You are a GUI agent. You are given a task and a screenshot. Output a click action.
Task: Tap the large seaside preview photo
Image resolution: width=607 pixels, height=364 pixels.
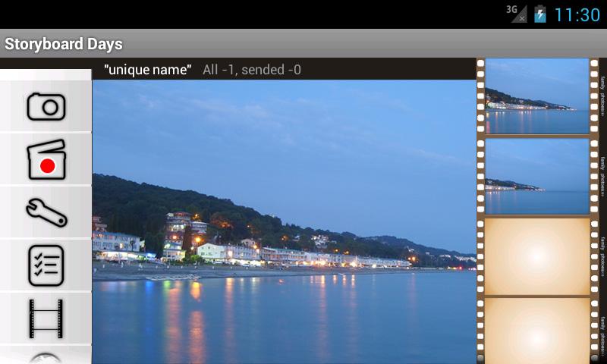(284, 221)
